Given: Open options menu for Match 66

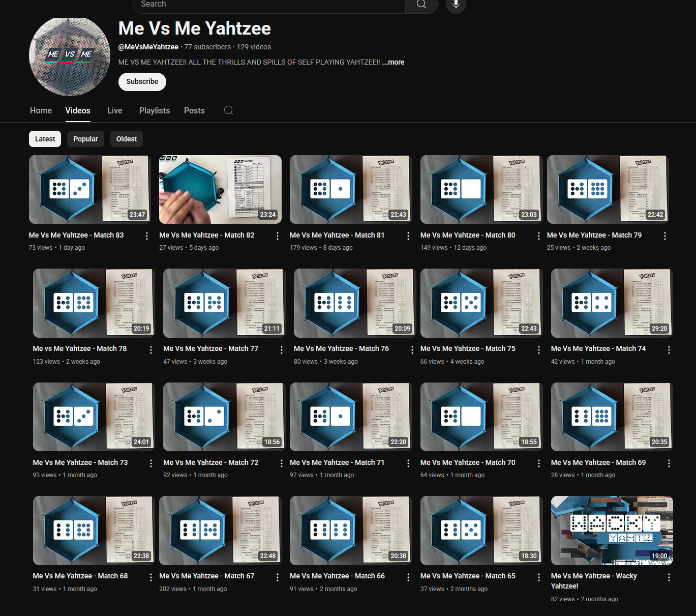Looking at the screenshot, I should point(408,577).
